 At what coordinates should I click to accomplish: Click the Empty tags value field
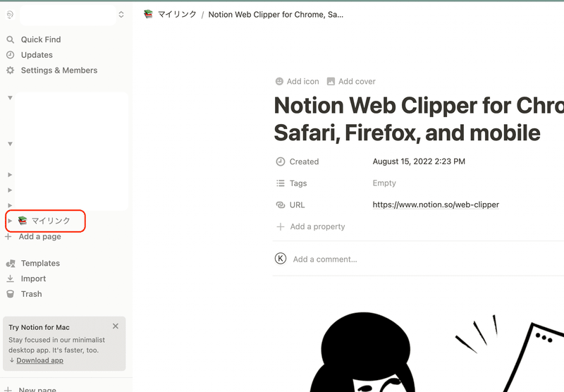[384, 183]
